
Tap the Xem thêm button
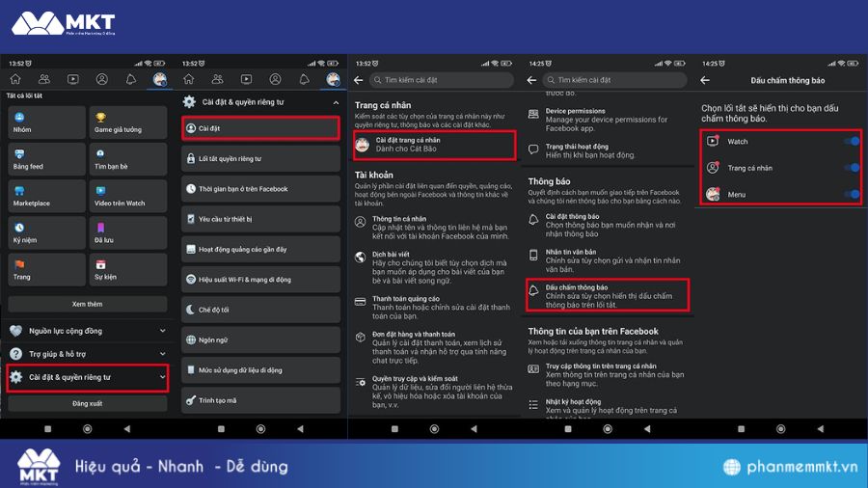[x=88, y=304]
